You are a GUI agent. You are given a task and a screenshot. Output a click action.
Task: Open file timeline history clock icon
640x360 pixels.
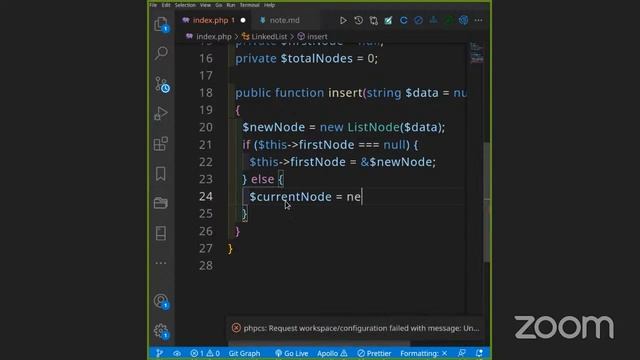point(358,20)
